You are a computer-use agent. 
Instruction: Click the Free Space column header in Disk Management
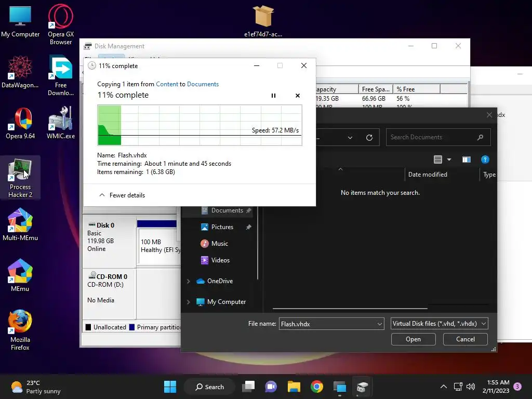point(376,89)
